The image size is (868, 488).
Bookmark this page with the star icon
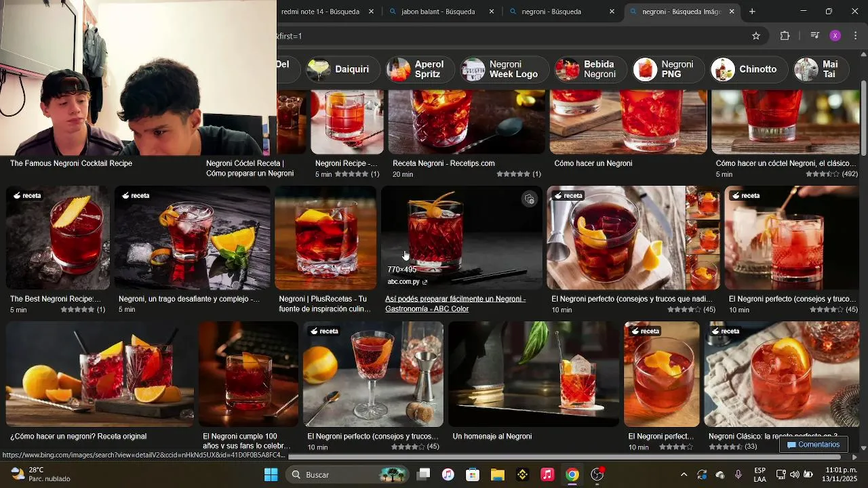point(756,36)
